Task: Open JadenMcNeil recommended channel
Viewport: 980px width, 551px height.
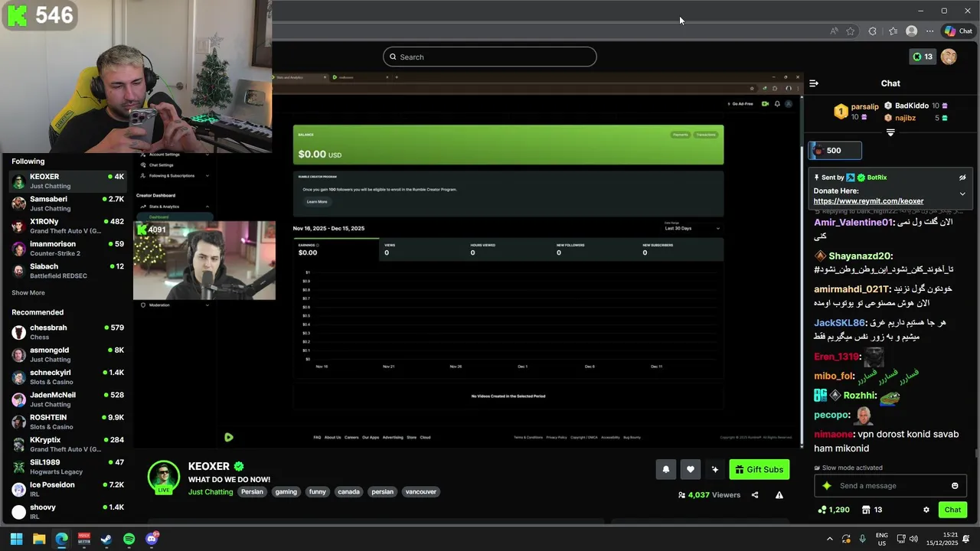Action: pyautogui.click(x=68, y=399)
